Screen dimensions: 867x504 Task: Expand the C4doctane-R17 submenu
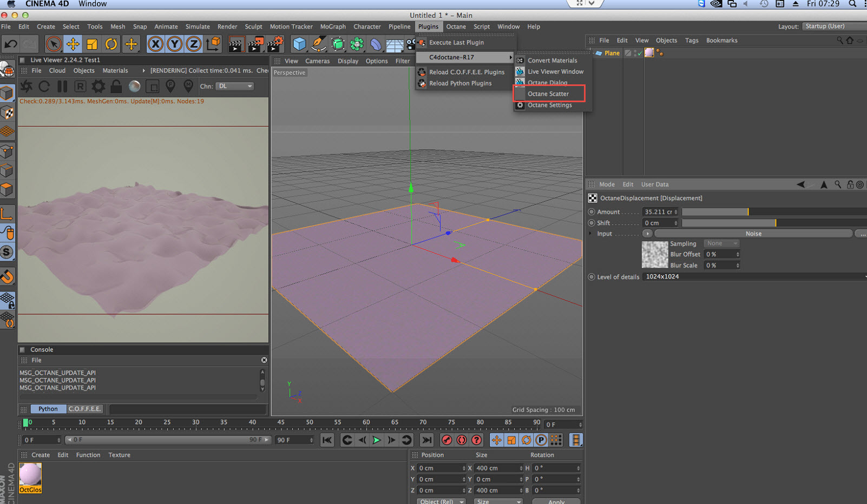465,57
